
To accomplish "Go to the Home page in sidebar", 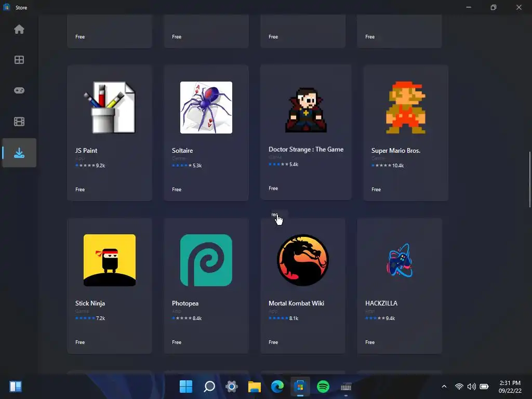I will pyautogui.click(x=19, y=30).
